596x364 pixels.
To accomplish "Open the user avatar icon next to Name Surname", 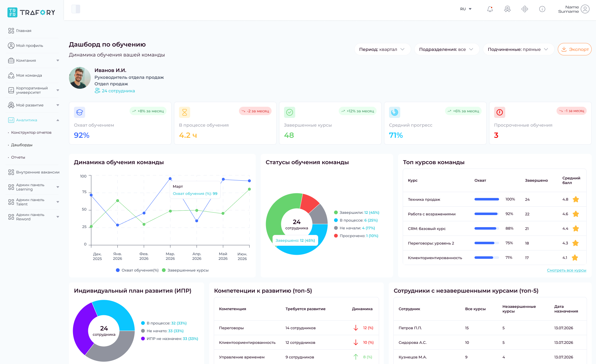I will click(585, 9).
